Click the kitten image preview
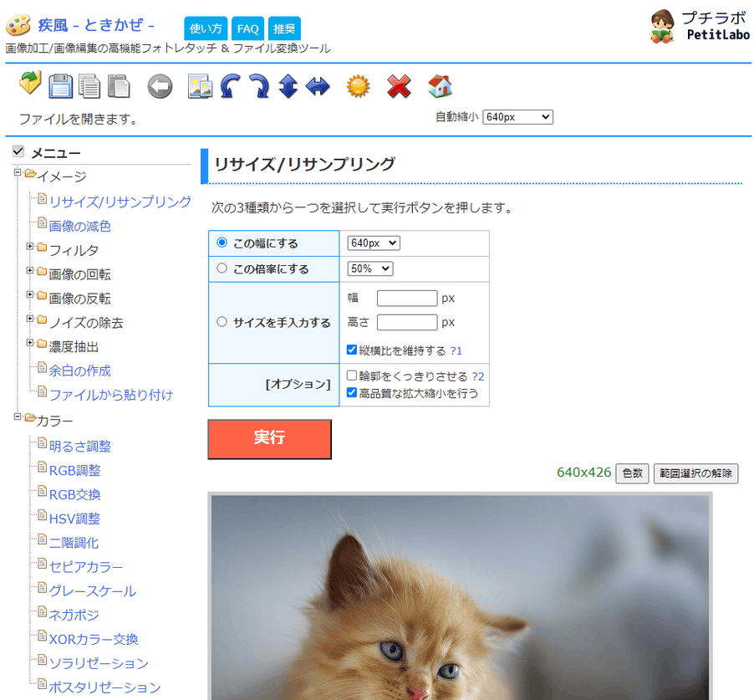 click(x=460, y=596)
